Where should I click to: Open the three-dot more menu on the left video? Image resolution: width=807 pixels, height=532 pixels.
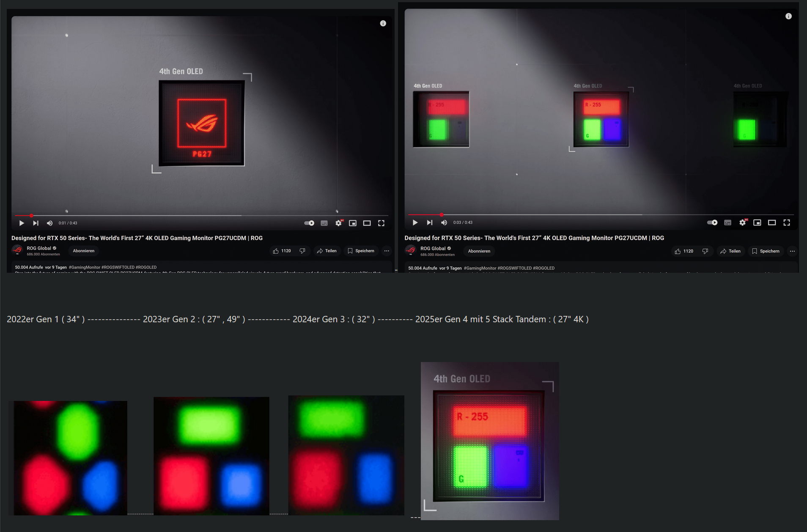pyautogui.click(x=386, y=251)
